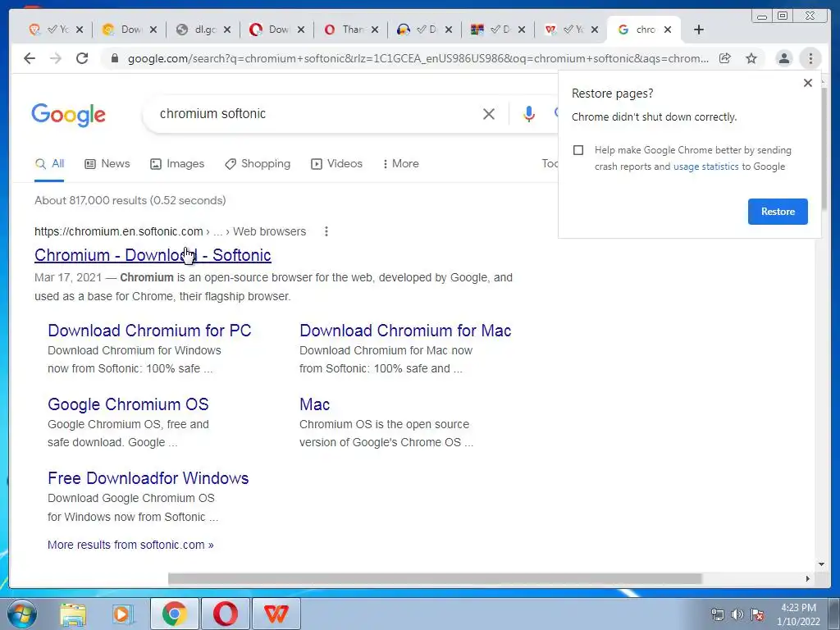This screenshot has height=630, width=840.
Task: Filter results by Images
Action: 177,164
